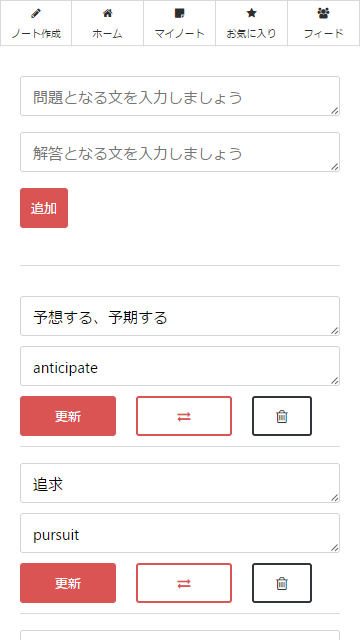Open the マイノート tab label
360x640 pixels.
[x=179, y=33]
